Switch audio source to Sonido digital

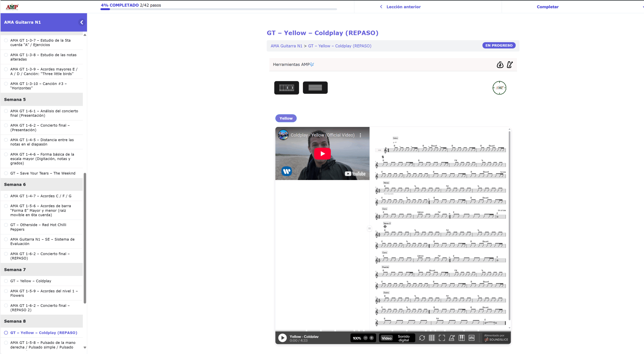point(404,338)
